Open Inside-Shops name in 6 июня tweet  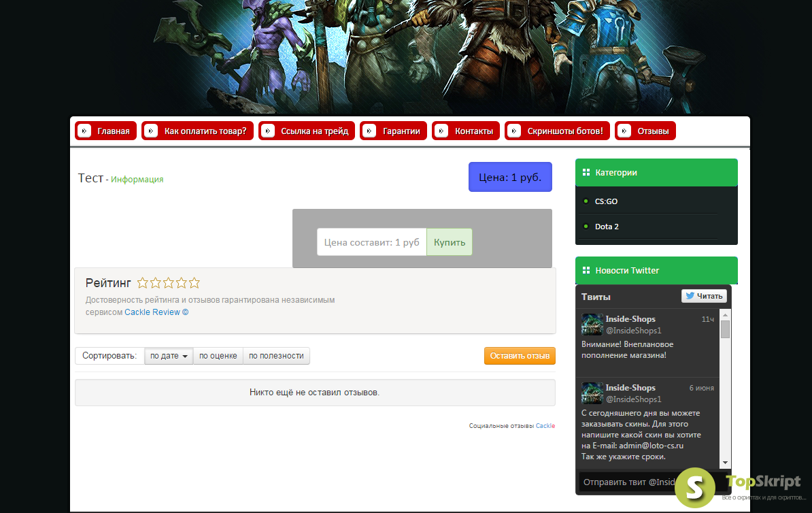click(630, 388)
